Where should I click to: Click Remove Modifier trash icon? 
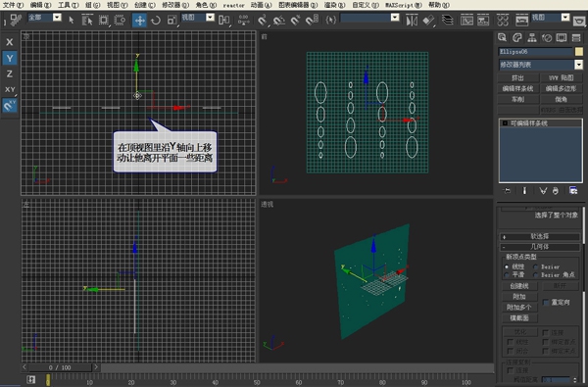coord(556,191)
